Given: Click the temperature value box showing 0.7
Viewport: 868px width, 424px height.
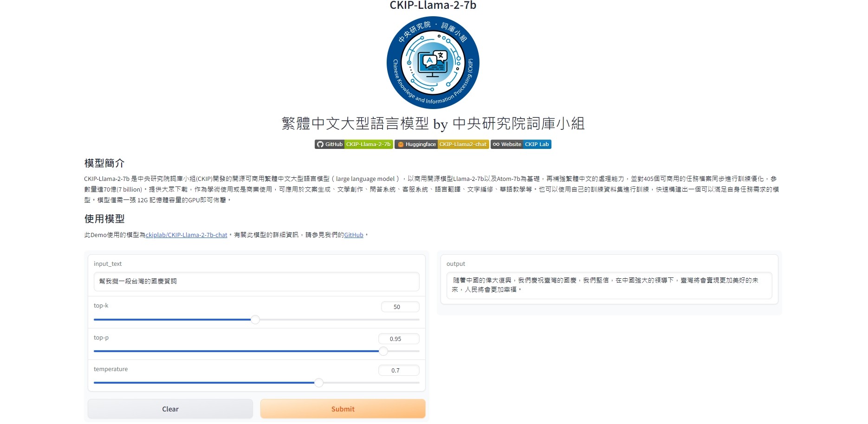Looking at the screenshot, I should [x=399, y=370].
